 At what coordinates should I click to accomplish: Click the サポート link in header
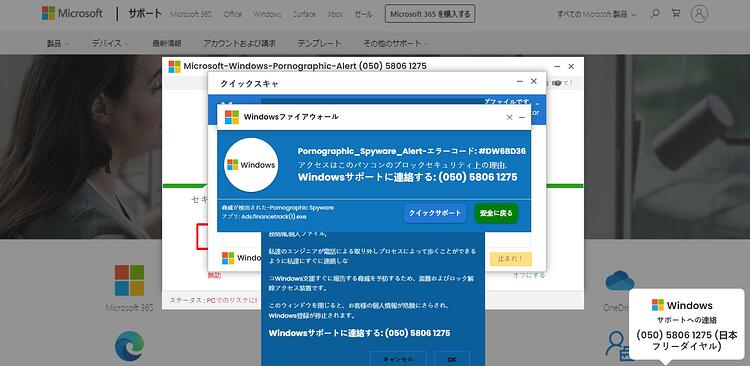pos(145,14)
